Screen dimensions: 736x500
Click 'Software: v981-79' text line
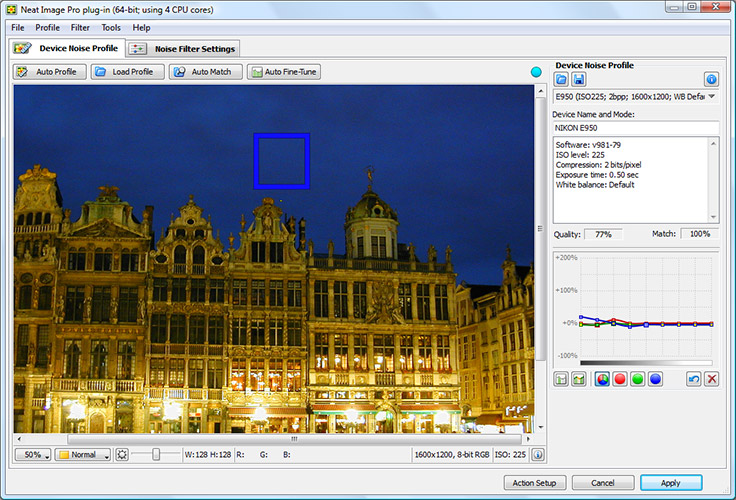[x=588, y=145]
